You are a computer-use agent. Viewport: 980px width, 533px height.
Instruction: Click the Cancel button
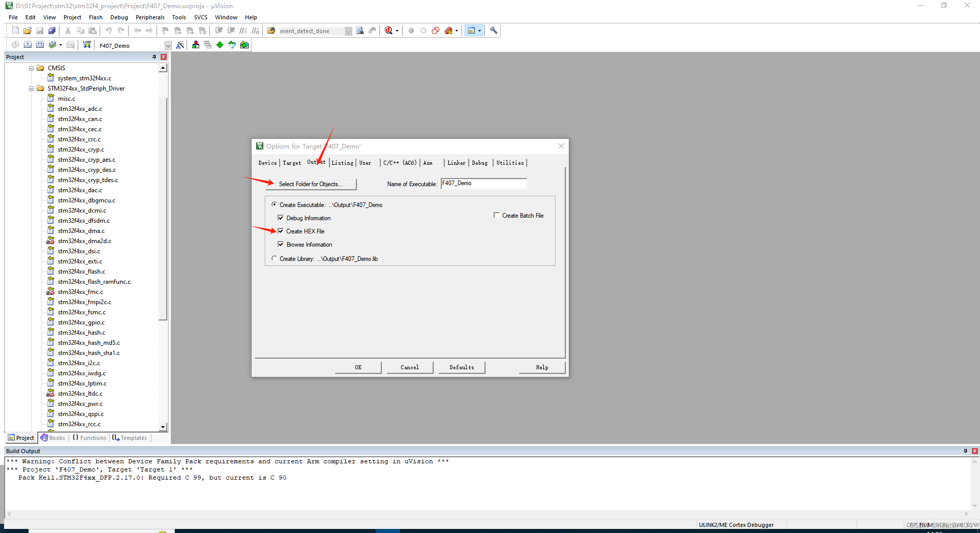(410, 367)
